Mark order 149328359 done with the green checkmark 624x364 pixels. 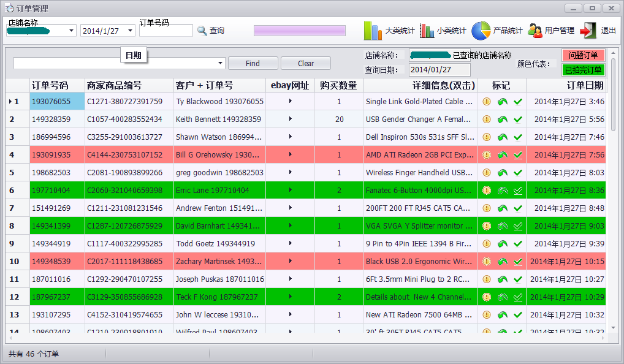pos(518,119)
